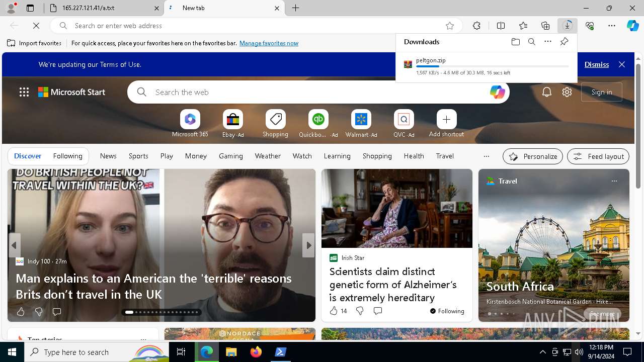Open the notifications bell
644x362 pixels.
coord(547,92)
